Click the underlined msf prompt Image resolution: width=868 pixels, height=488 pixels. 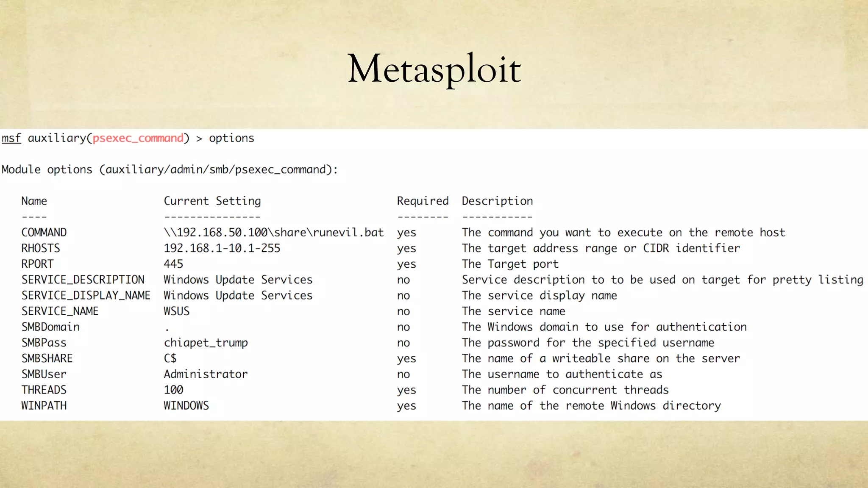coord(11,139)
